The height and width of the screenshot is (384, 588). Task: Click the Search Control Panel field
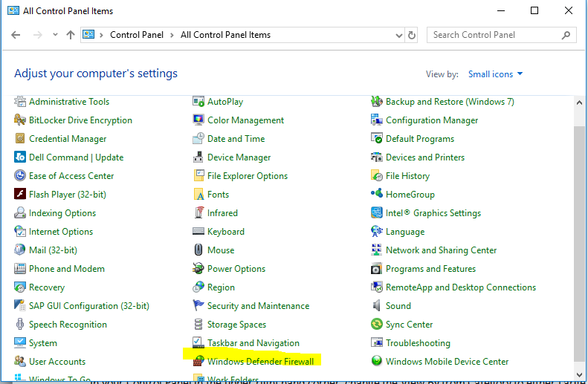(x=501, y=35)
